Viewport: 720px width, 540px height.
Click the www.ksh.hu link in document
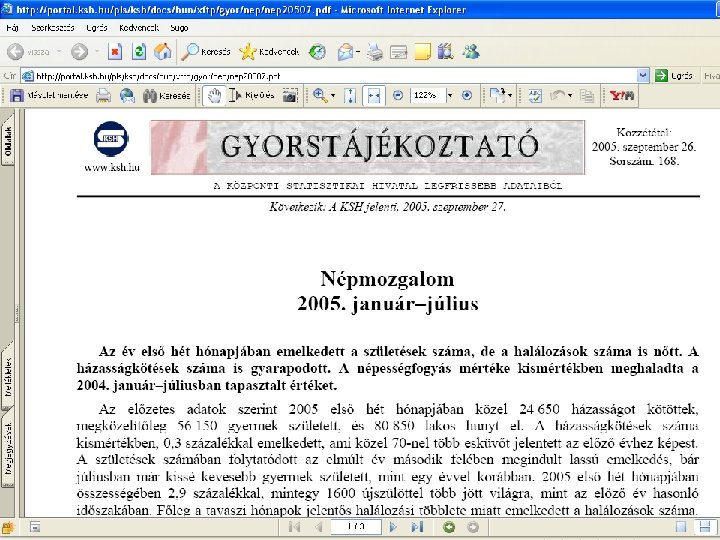coord(112,168)
